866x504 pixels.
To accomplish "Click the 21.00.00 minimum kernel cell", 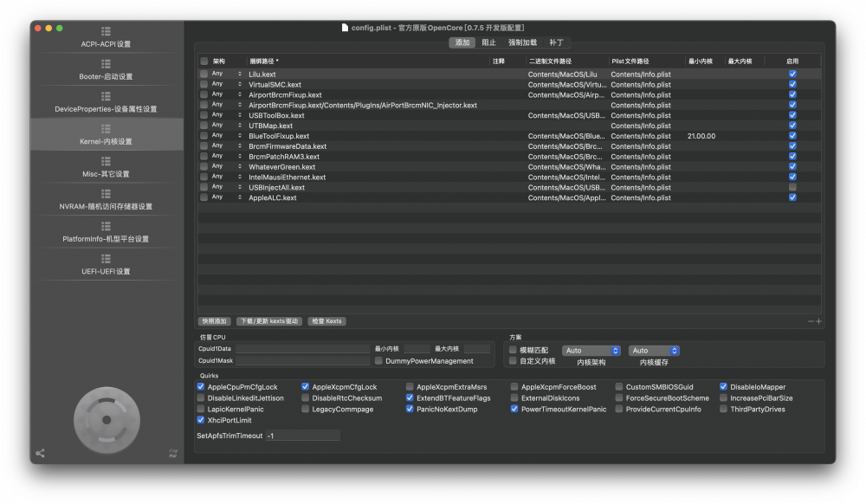I will pos(701,136).
